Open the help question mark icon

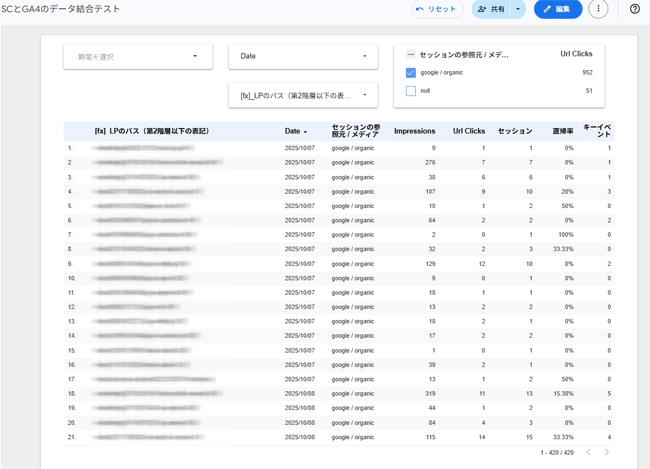tap(635, 9)
